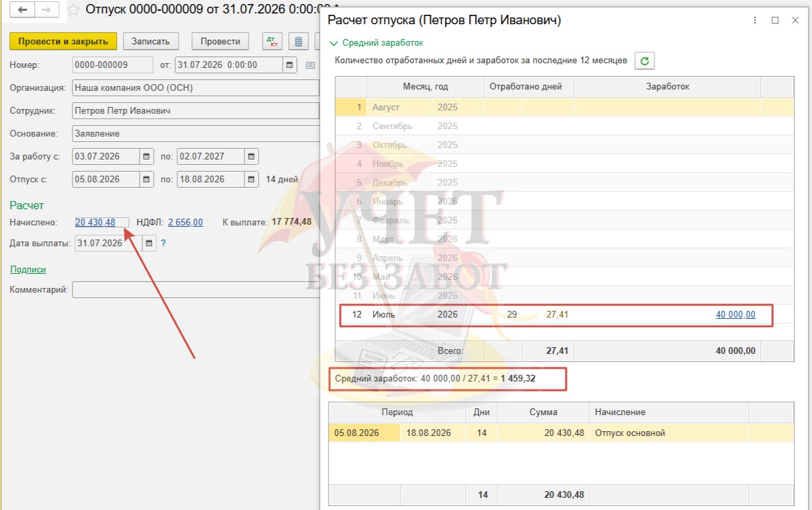Open the document list icon beside Дт/Кт
812x510 pixels.
[298, 41]
